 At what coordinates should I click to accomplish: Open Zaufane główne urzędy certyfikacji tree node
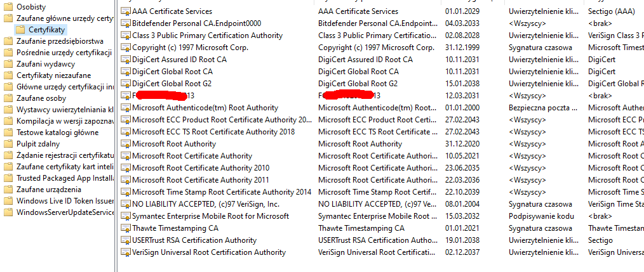click(65, 18)
